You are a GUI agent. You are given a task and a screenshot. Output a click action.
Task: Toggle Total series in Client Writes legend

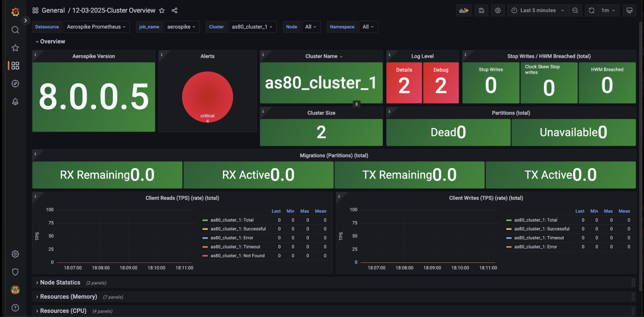point(536,220)
